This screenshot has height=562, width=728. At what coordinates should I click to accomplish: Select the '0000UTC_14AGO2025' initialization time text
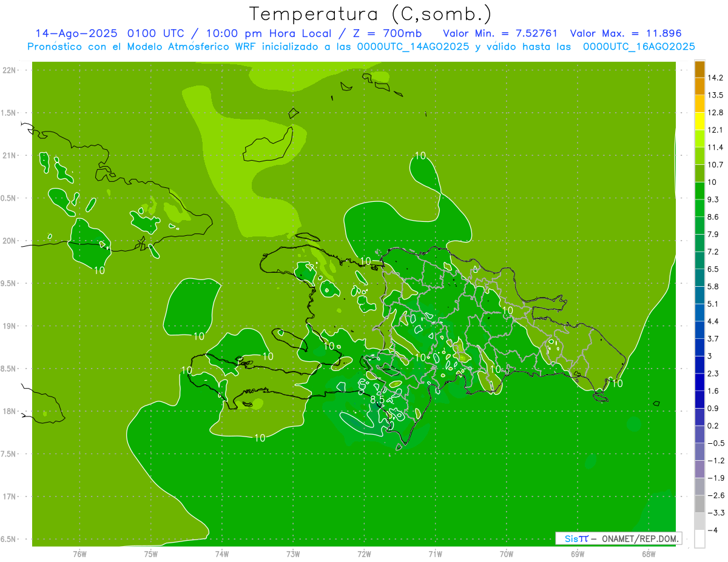(x=413, y=47)
